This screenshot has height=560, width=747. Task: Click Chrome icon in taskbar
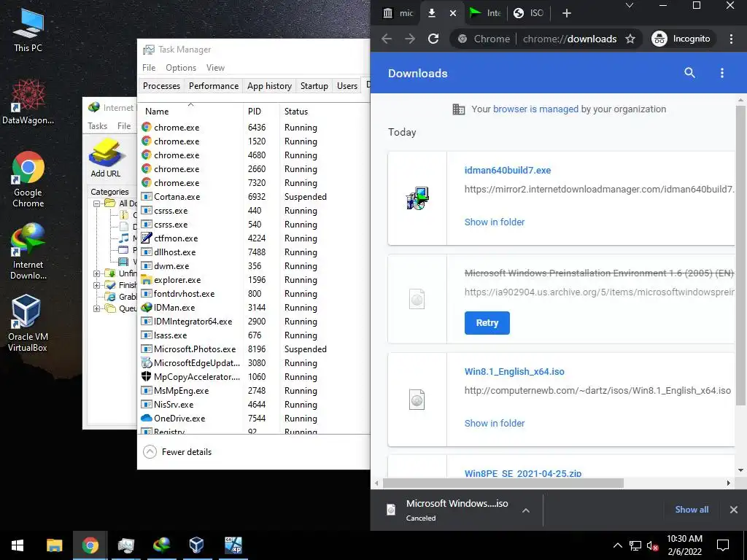[x=90, y=545]
